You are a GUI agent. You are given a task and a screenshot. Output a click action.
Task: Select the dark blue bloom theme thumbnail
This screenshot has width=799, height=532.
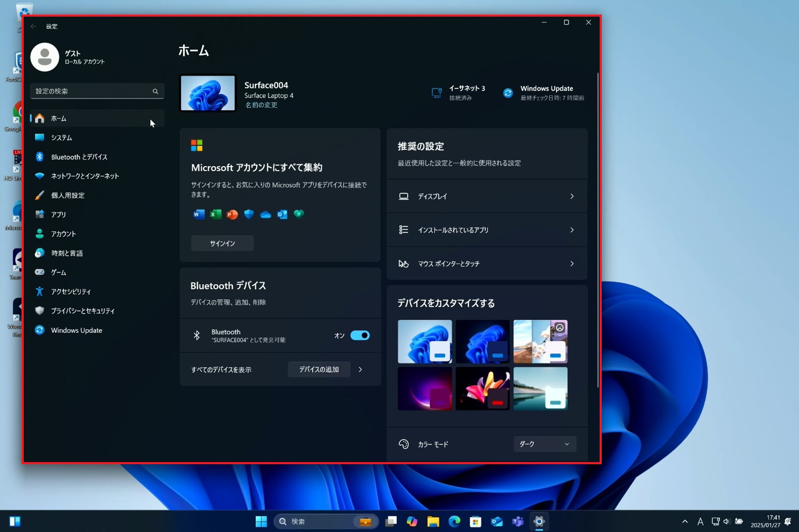tap(483, 341)
